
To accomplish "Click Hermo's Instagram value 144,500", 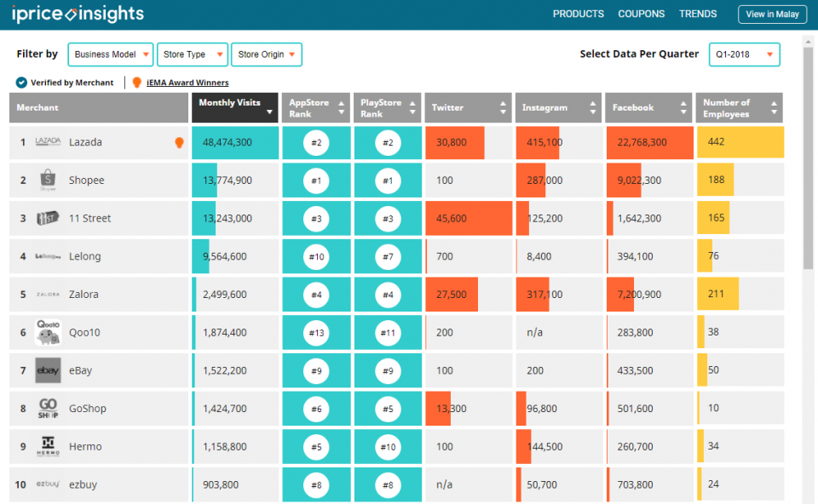I will [544, 447].
